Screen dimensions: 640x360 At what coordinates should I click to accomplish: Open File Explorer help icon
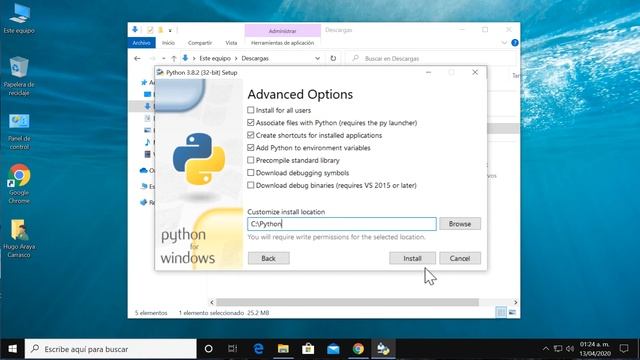(515, 43)
